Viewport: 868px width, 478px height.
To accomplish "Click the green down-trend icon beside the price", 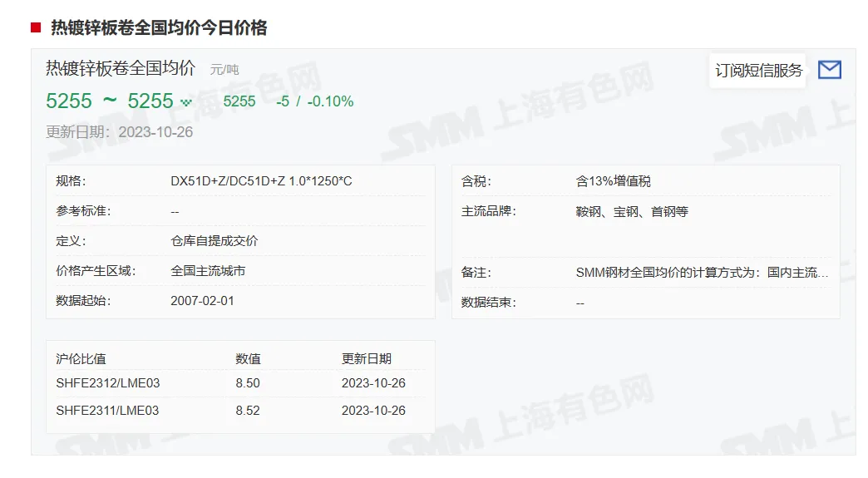I will (186, 102).
